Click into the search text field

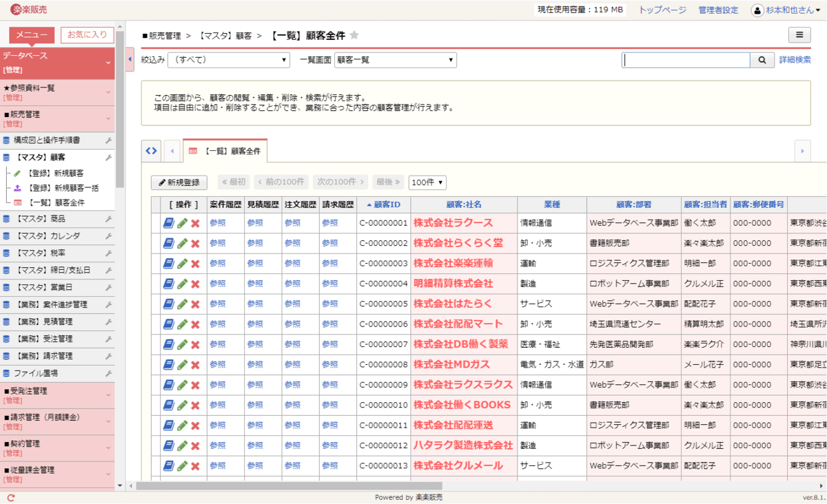[686, 60]
